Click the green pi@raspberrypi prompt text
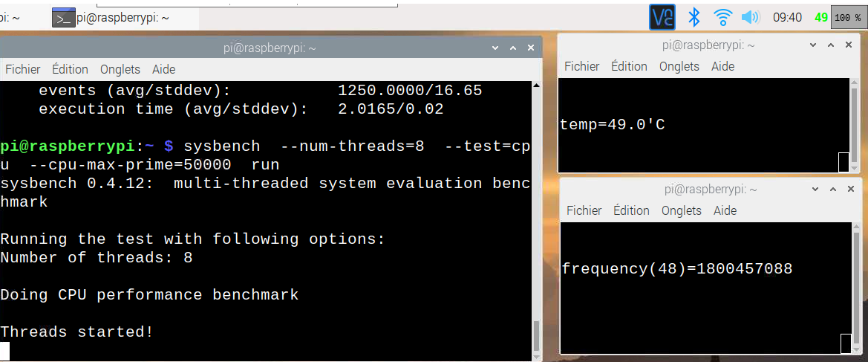This screenshot has width=868, height=362. click(67, 146)
